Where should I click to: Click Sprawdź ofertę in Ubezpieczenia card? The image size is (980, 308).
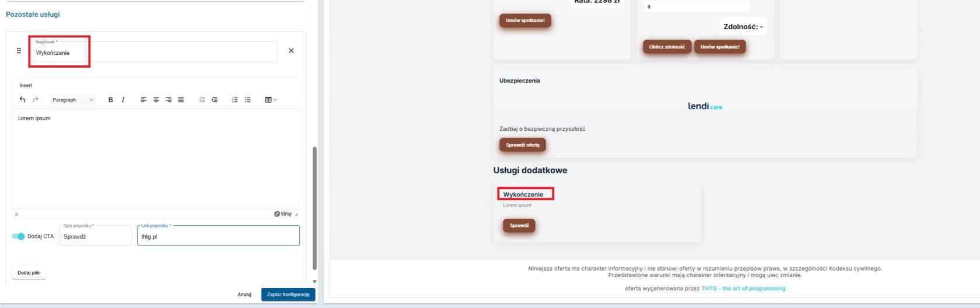click(x=523, y=145)
